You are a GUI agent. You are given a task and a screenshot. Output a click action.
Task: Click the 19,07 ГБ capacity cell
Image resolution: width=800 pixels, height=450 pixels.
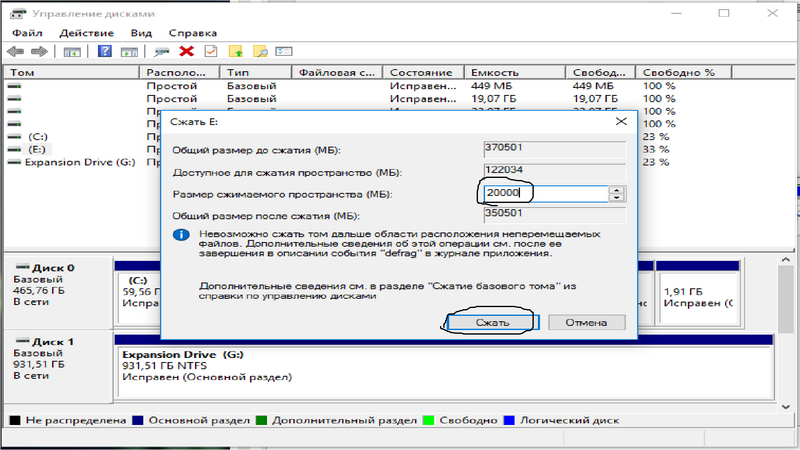click(x=494, y=98)
